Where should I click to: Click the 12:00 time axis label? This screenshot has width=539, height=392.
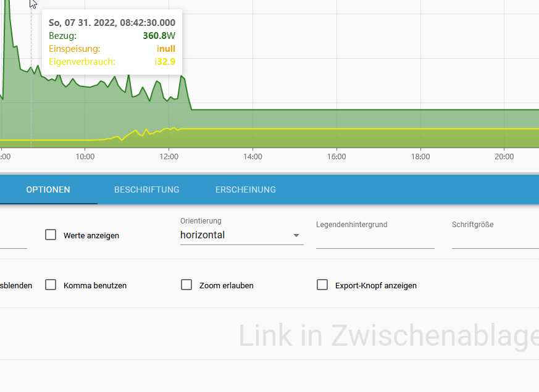(169, 157)
